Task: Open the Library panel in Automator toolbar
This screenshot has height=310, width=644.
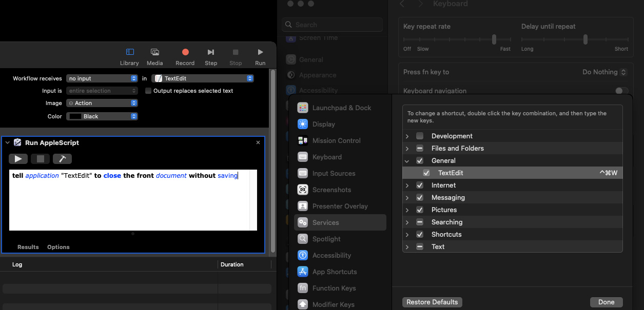Action: click(x=129, y=56)
